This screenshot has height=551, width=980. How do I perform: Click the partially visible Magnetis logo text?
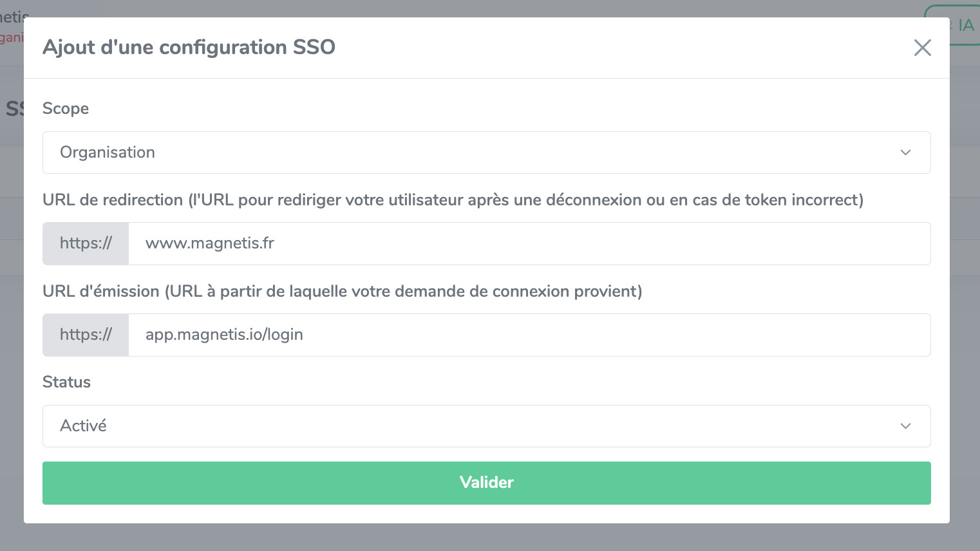(13, 14)
